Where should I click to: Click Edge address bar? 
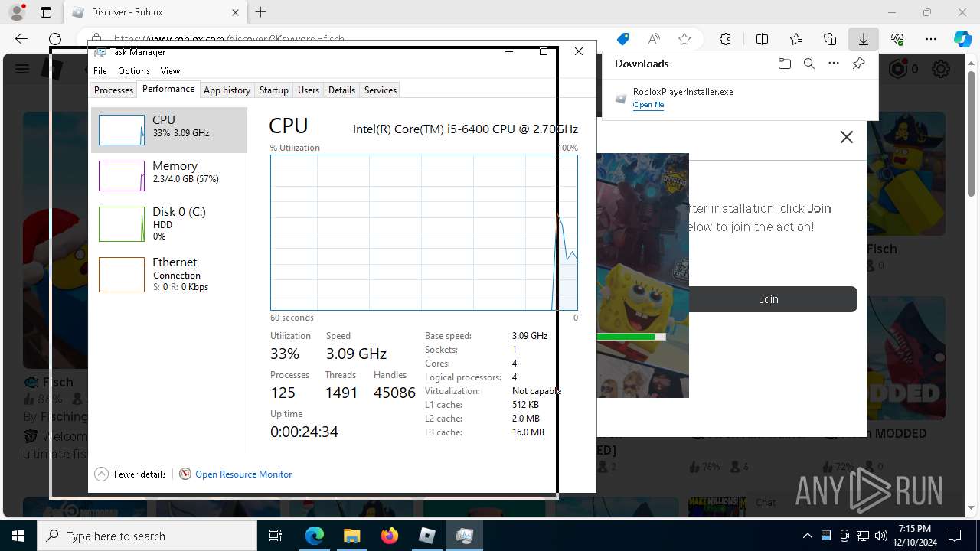click(x=352, y=39)
